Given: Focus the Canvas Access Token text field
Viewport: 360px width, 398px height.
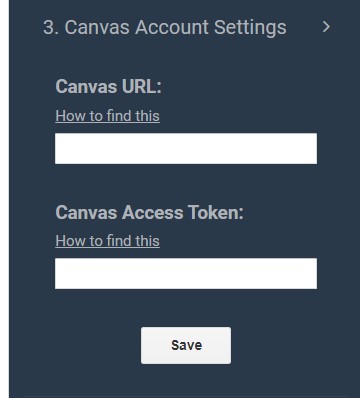Looking at the screenshot, I should pos(186,273).
